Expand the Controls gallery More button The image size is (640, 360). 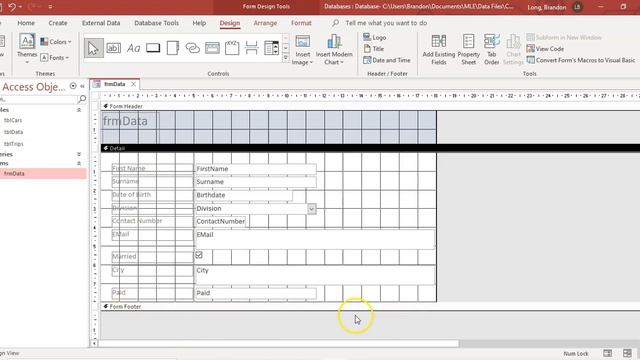pos(286,58)
